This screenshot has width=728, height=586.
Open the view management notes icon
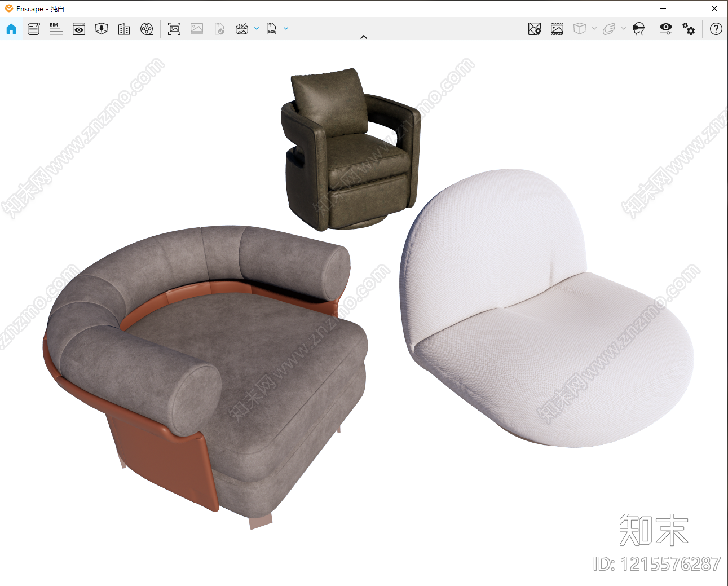pyautogui.click(x=34, y=29)
